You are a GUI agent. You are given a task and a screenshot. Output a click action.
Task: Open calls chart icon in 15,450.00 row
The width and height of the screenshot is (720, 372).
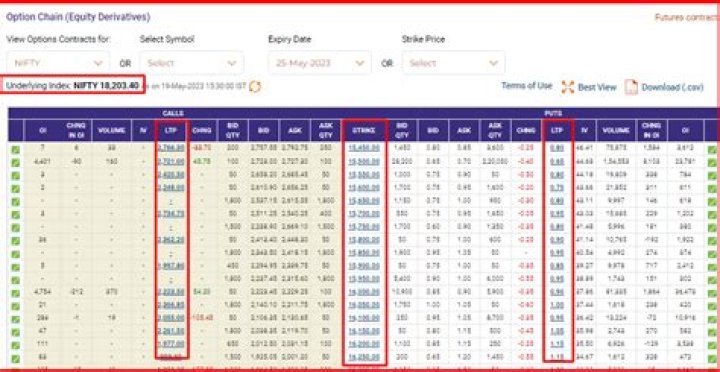16,150
